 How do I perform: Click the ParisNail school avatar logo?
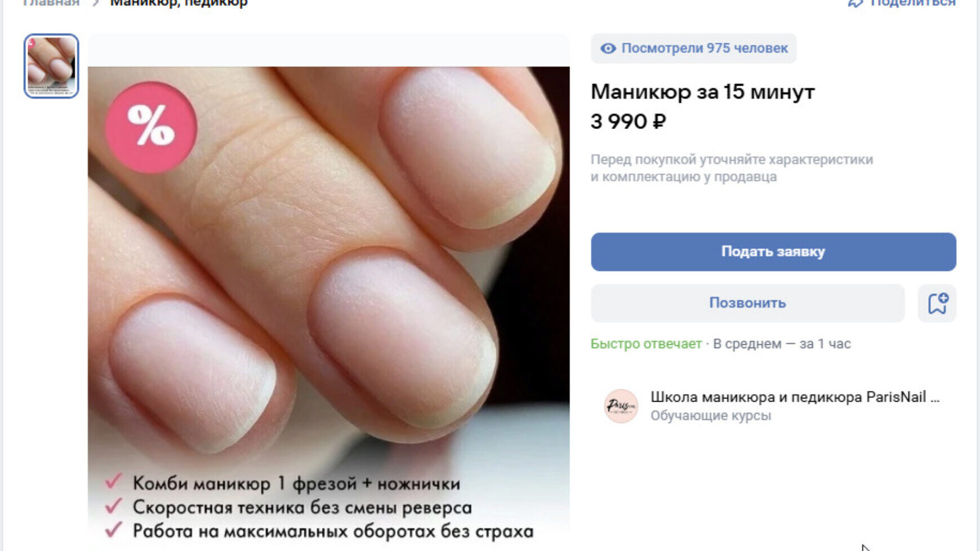[621, 406]
